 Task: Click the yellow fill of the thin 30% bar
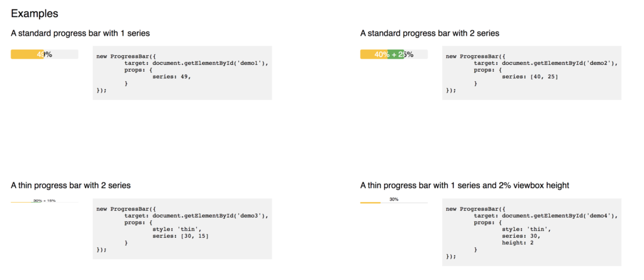(x=370, y=203)
